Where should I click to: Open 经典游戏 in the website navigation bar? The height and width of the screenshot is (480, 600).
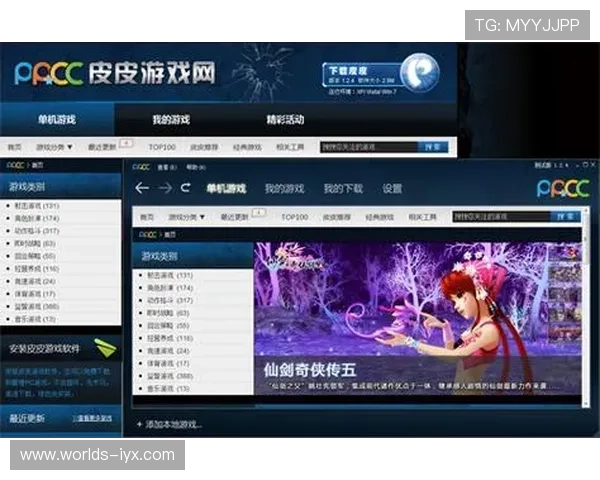[247, 147]
